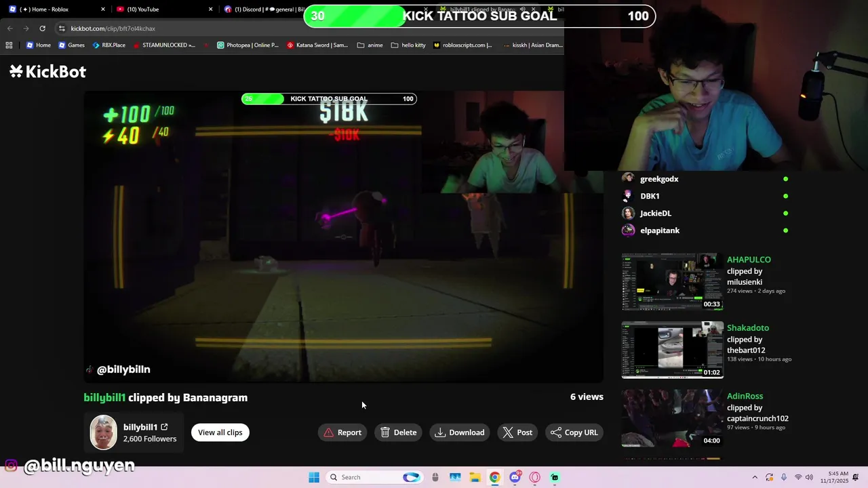Go forward in the browser
The height and width of the screenshot is (488, 868).
(26, 28)
